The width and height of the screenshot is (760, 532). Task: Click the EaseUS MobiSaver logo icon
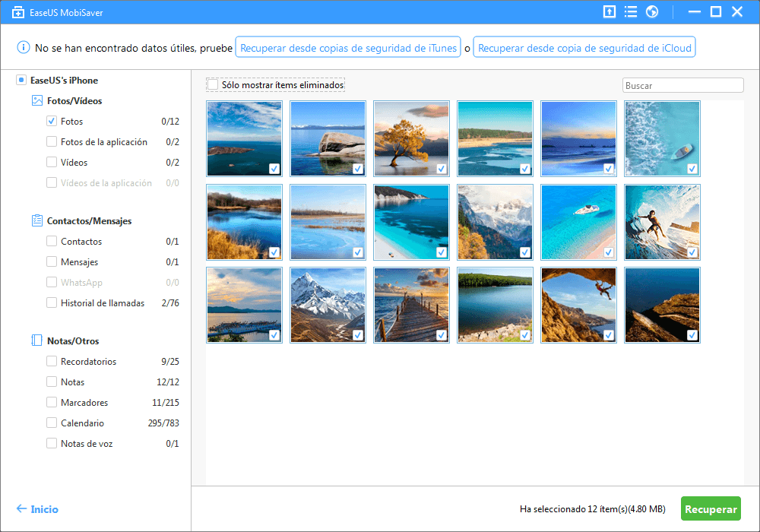(14, 12)
